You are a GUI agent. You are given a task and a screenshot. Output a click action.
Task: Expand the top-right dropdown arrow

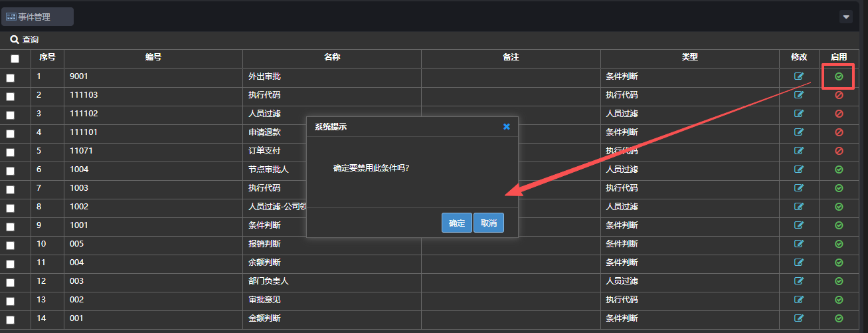coord(845,17)
